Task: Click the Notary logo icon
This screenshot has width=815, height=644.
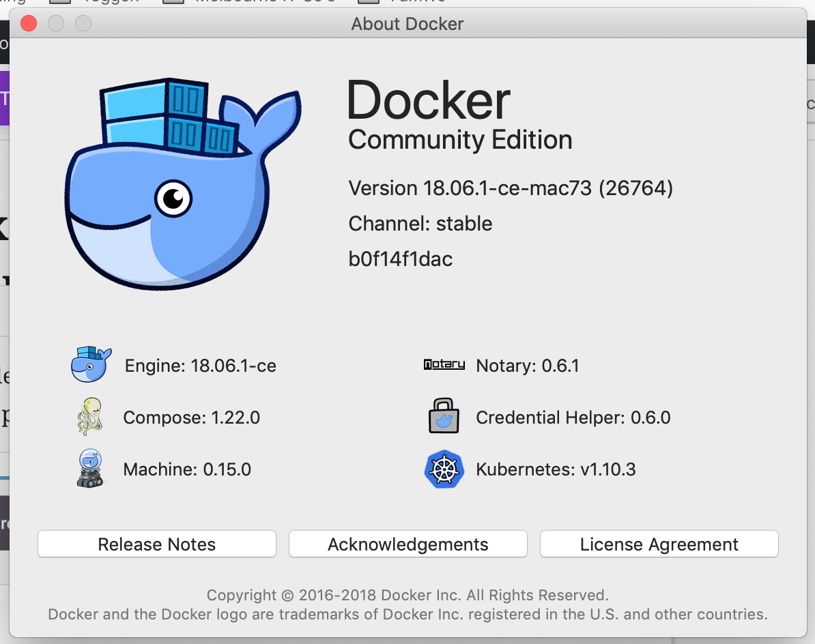Action: pyautogui.click(x=444, y=364)
